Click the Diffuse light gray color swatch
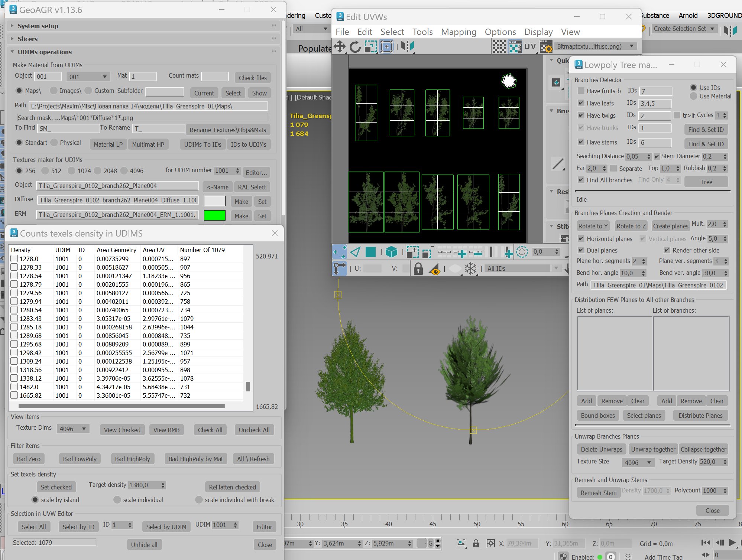The height and width of the screenshot is (560, 742). coord(215,201)
